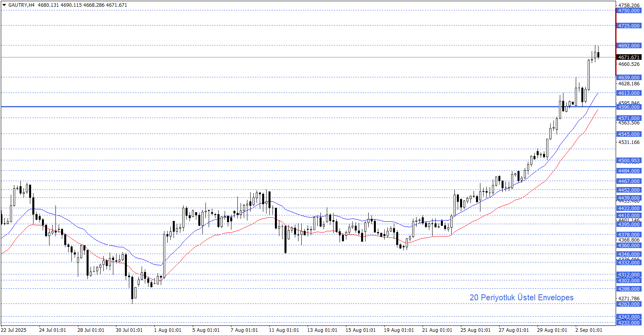Click the '28 Jul 01:01' time axis label
The width and height of the screenshot is (644, 335).
coord(91,330)
